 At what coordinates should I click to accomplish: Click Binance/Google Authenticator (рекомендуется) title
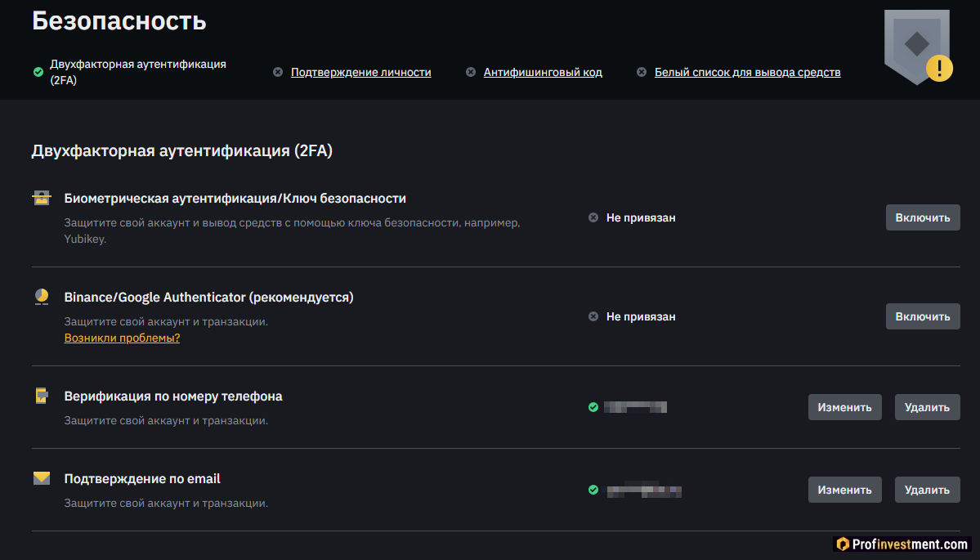208,297
